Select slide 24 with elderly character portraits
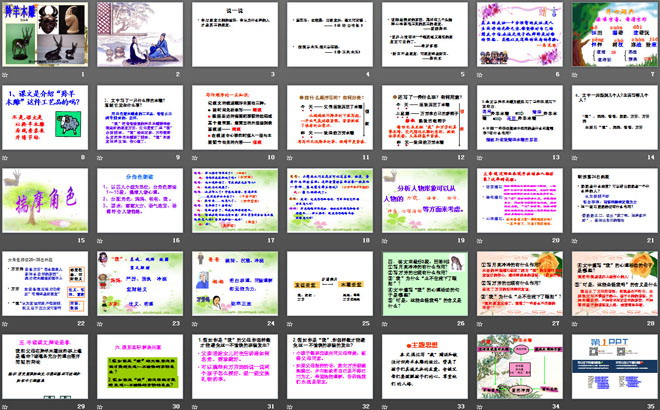Image resolution: width=660 pixels, height=410 pixels. 235,283
